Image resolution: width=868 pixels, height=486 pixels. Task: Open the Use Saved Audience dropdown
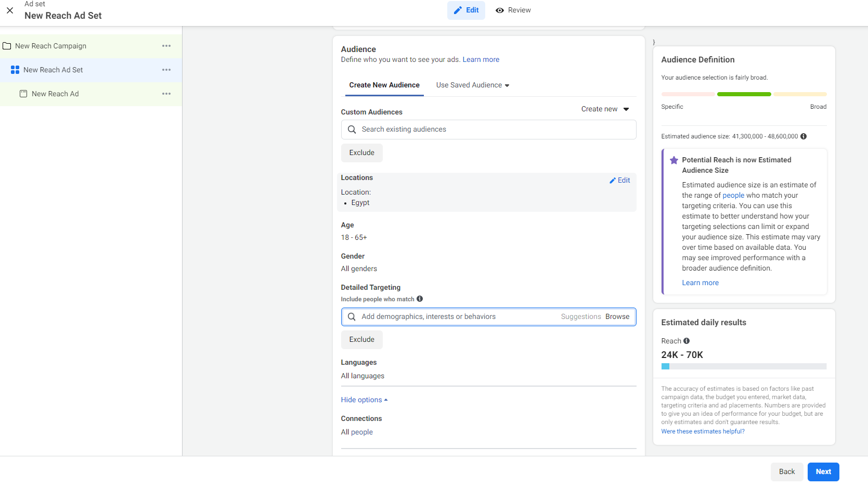[x=473, y=85]
